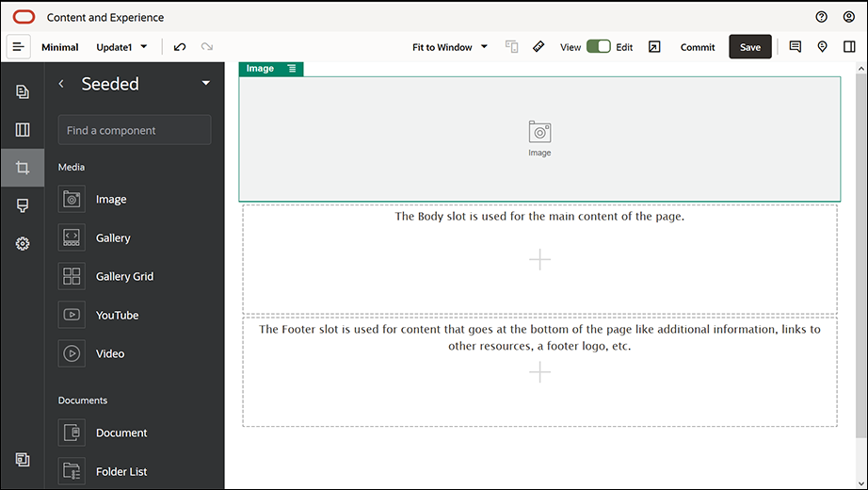Viewport: 868px width, 490px height.
Task: Click the undo arrow icon
Action: [180, 47]
